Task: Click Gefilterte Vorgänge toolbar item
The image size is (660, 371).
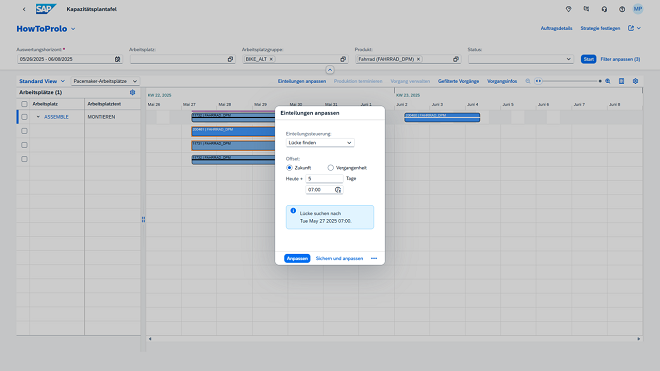Action: click(458, 81)
